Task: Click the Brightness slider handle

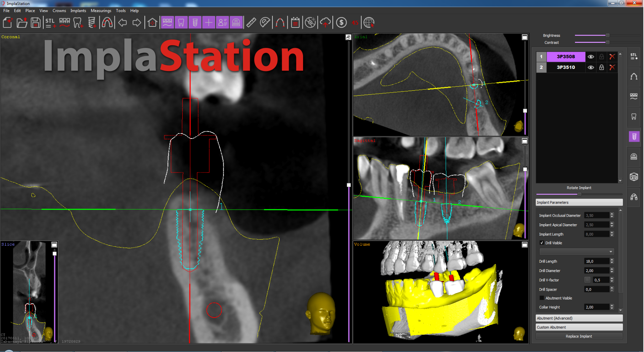Action: pos(608,35)
